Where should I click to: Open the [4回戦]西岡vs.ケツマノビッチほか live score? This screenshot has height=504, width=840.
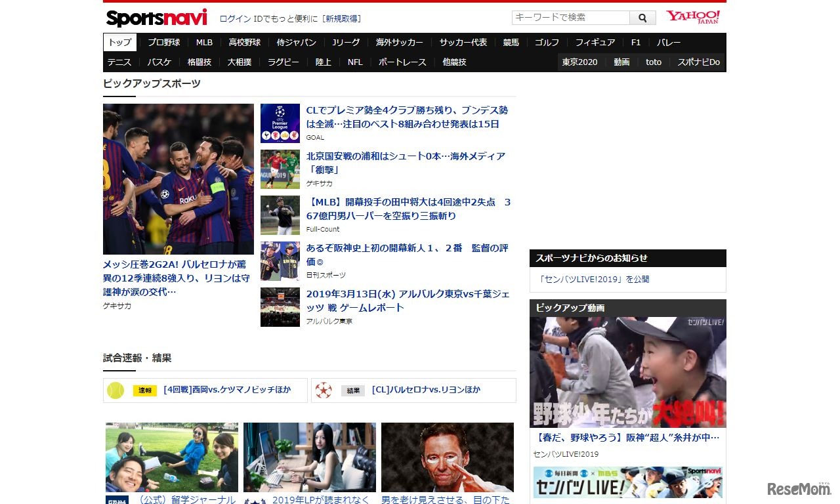coord(227,390)
